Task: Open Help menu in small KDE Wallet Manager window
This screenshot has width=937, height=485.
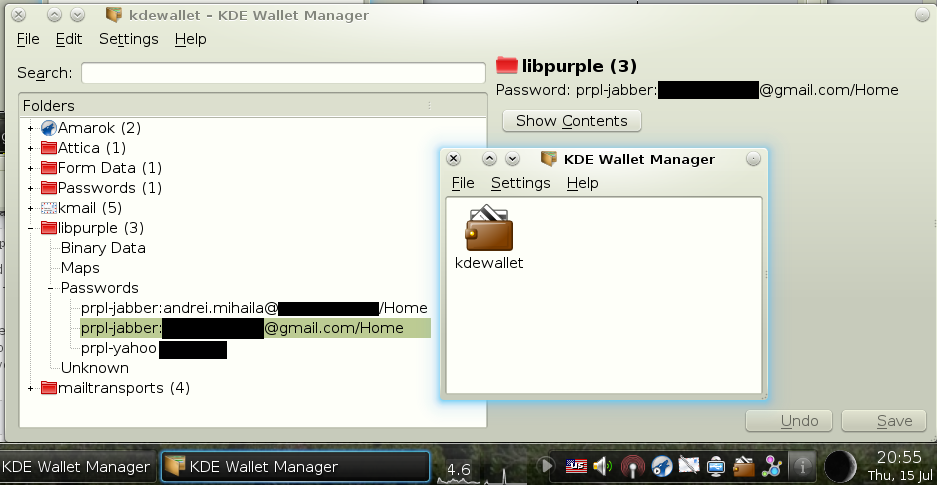Action: [583, 183]
